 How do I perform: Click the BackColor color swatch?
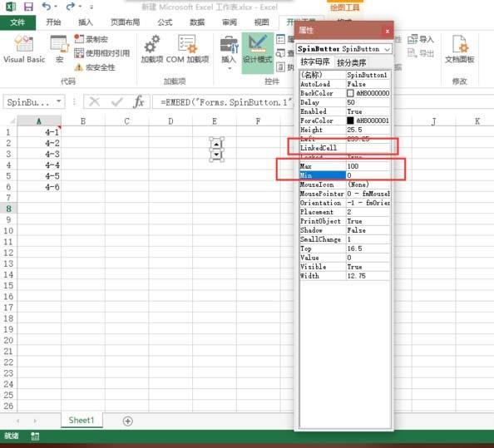(x=350, y=93)
